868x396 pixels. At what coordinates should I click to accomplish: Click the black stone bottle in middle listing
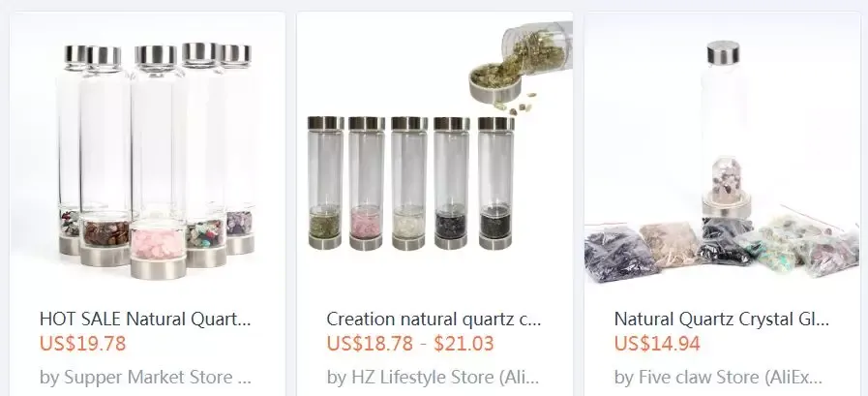click(452, 183)
